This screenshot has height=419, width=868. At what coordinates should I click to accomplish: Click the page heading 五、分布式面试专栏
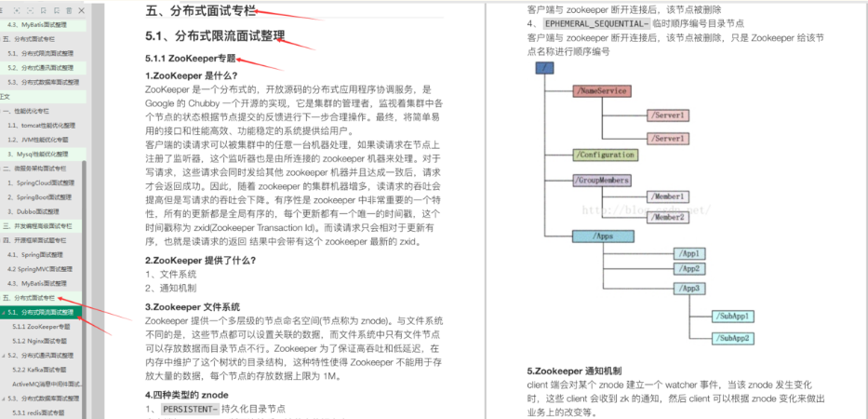(201, 10)
